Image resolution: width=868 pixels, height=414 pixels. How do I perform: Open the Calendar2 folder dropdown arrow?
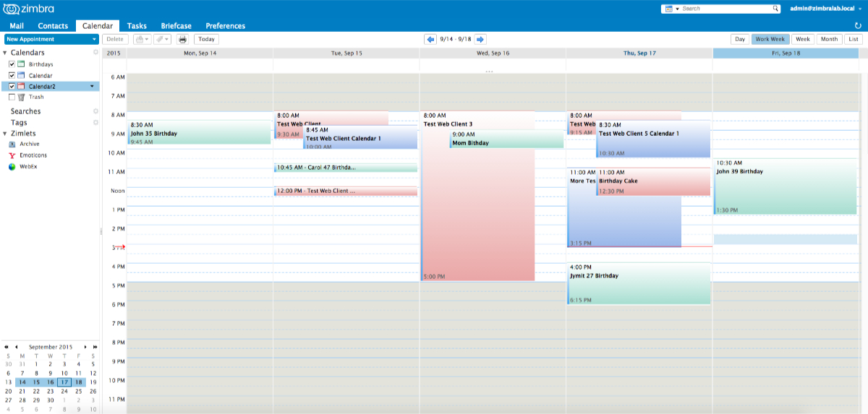(91, 86)
